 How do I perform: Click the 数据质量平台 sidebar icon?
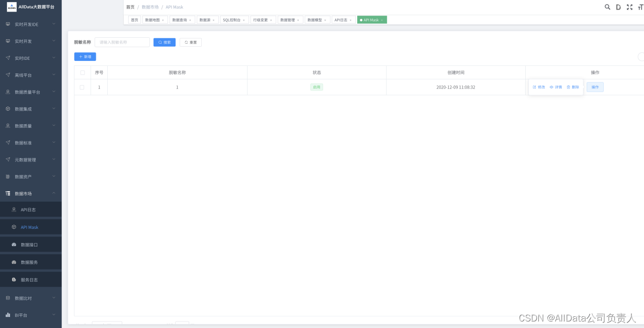pyautogui.click(x=8, y=92)
